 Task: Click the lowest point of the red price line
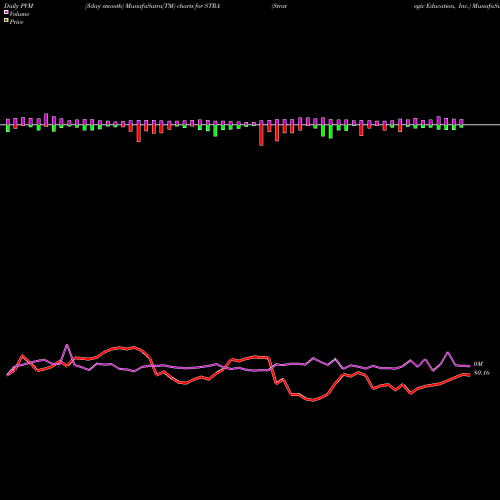tap(313, 400)
